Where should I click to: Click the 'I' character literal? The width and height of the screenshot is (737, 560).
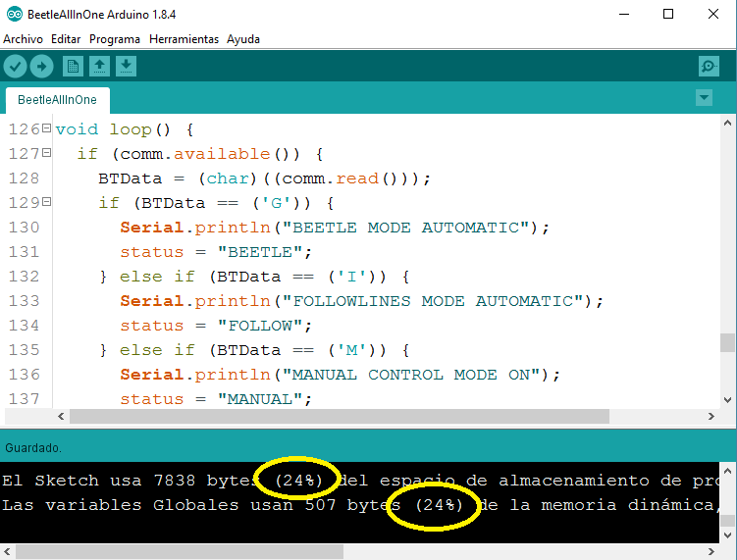coord(352,277)
